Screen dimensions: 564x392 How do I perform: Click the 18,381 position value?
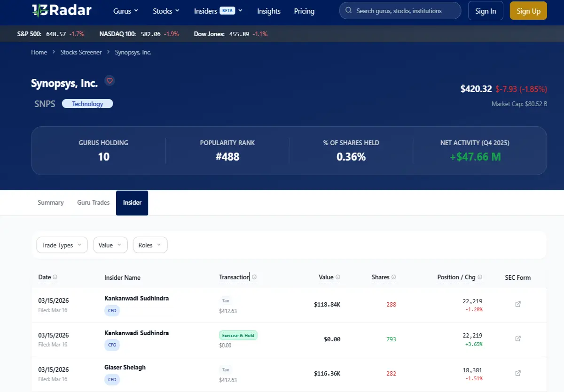point(472,370)
